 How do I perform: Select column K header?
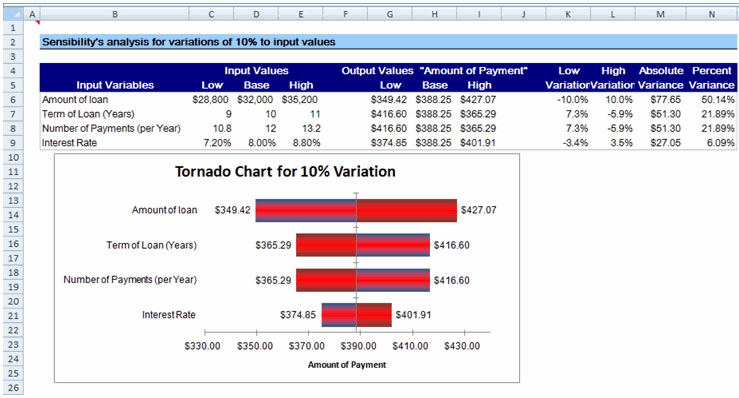(568, 15)
